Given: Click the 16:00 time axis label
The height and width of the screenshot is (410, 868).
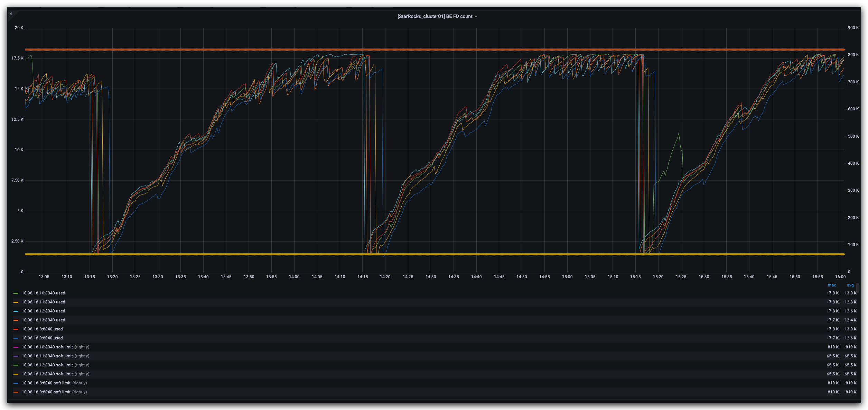Looking at the screenshot, I should pyautogui.click(x=840, y=277).
